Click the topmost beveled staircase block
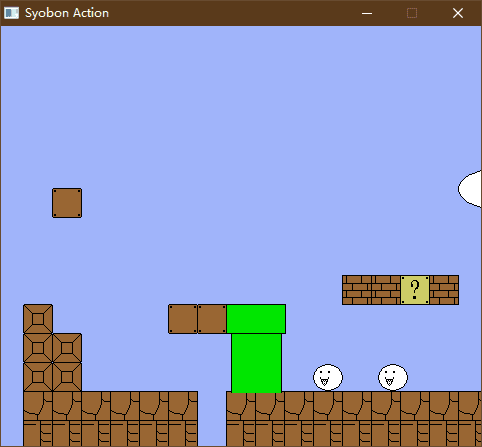482x447 pixels. (x=38, y=319)
